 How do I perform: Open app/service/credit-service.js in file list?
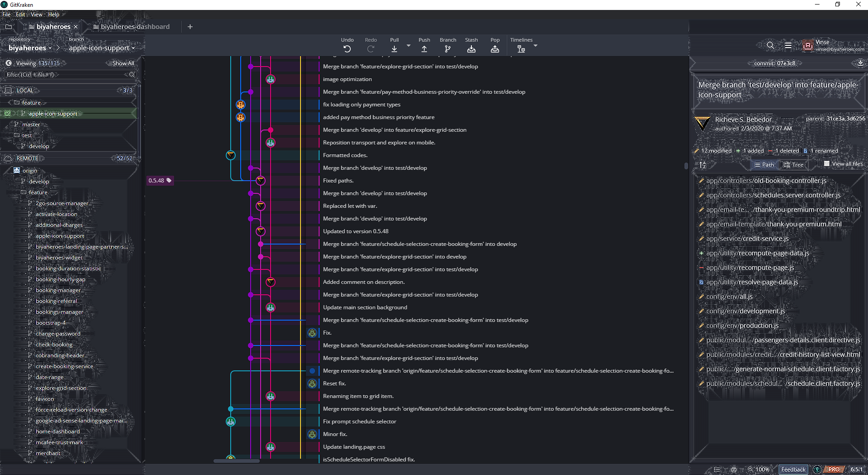747,239
